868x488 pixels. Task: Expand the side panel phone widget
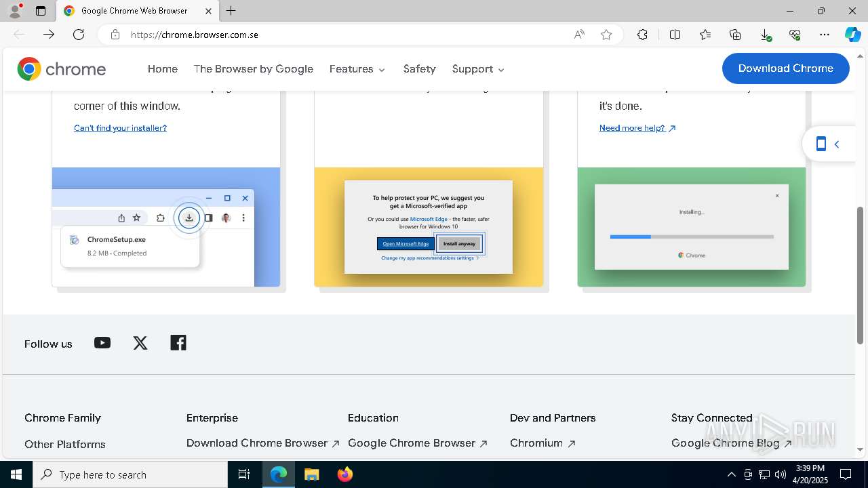coord(828,144)
